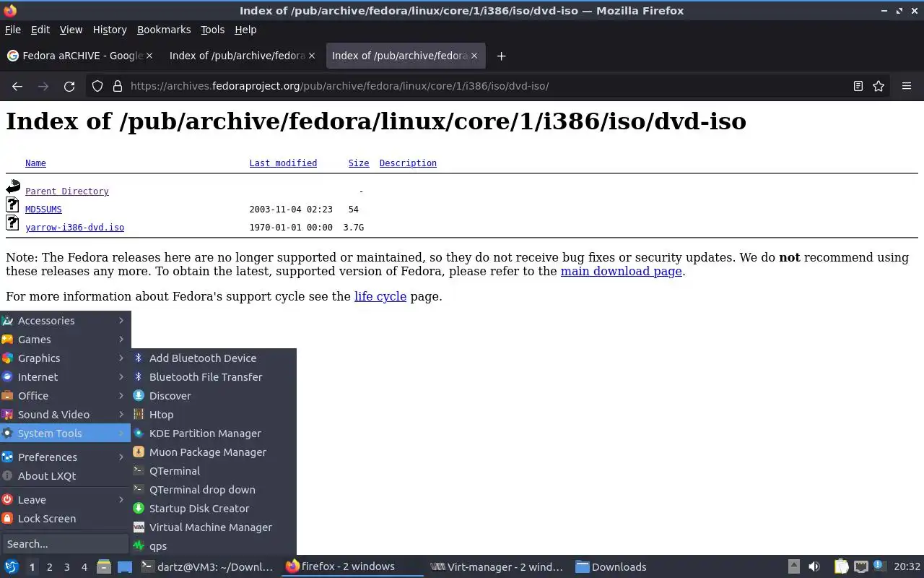The image size is (924, 578).
Task: Open the life cycle link
Action: (x=380, y=296)
